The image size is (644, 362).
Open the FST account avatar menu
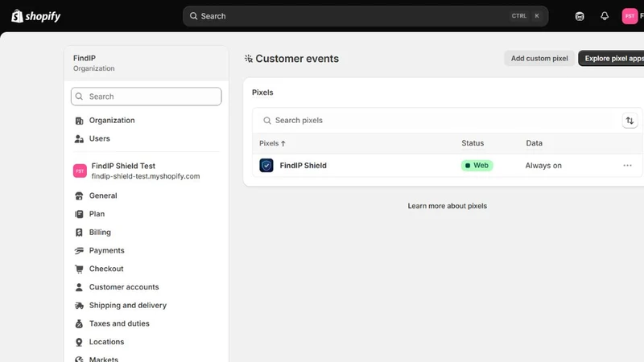(630, 16)
